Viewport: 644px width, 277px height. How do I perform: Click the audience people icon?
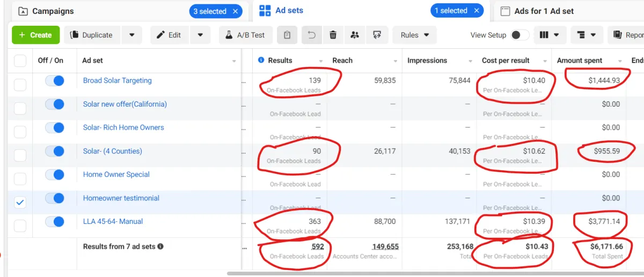pyautogui.click(x=355, y=35)
